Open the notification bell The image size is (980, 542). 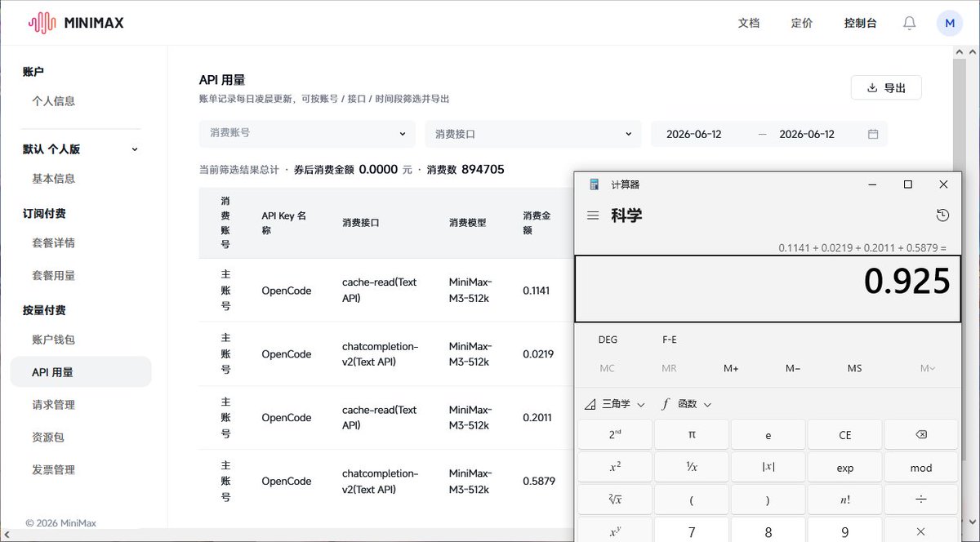pos(909,24)
